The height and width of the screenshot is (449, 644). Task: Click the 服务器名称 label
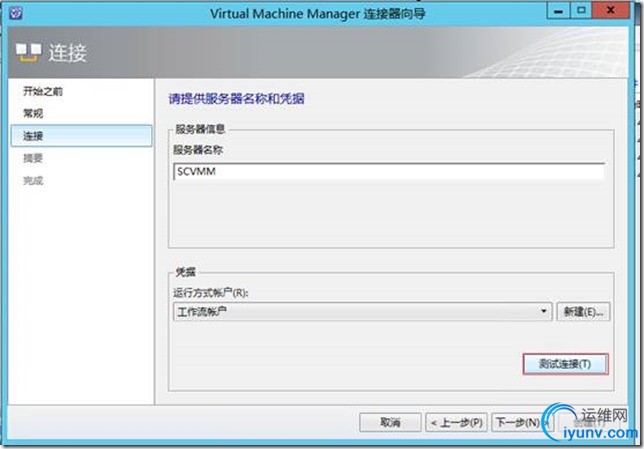point(198,150)
